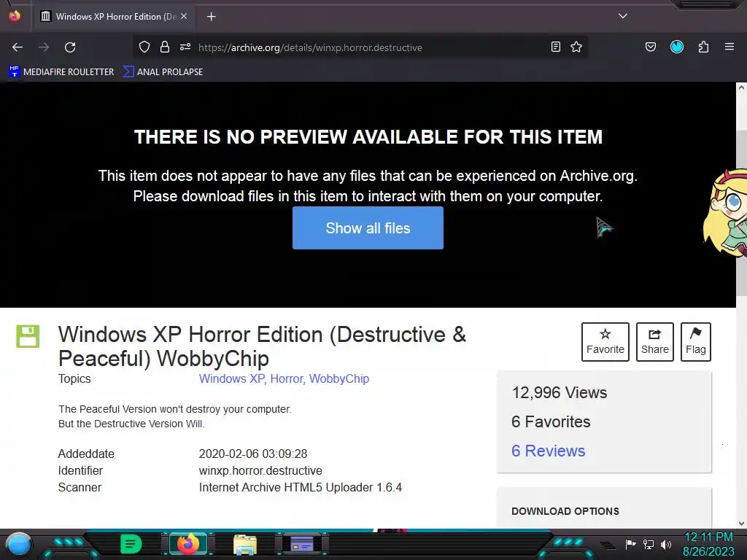Select the 12,996 Views text
The width and height of the screenshot is (747, 560).
pos(560,393)
